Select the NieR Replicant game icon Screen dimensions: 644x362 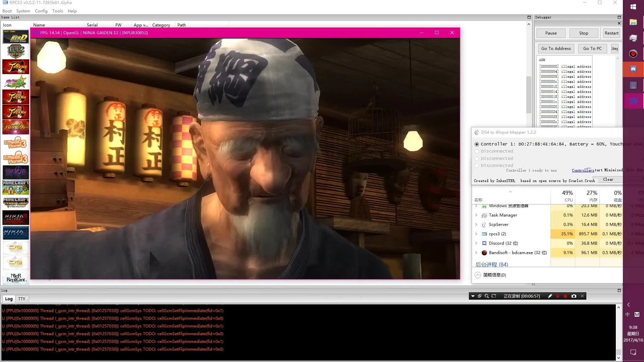pos(16,278)
